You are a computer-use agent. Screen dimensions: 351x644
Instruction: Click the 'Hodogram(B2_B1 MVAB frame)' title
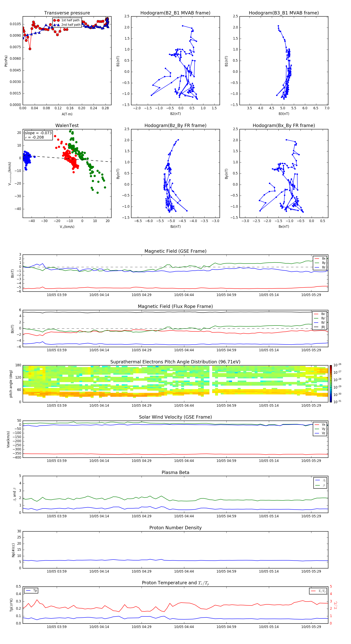click(x=175, y=13)
